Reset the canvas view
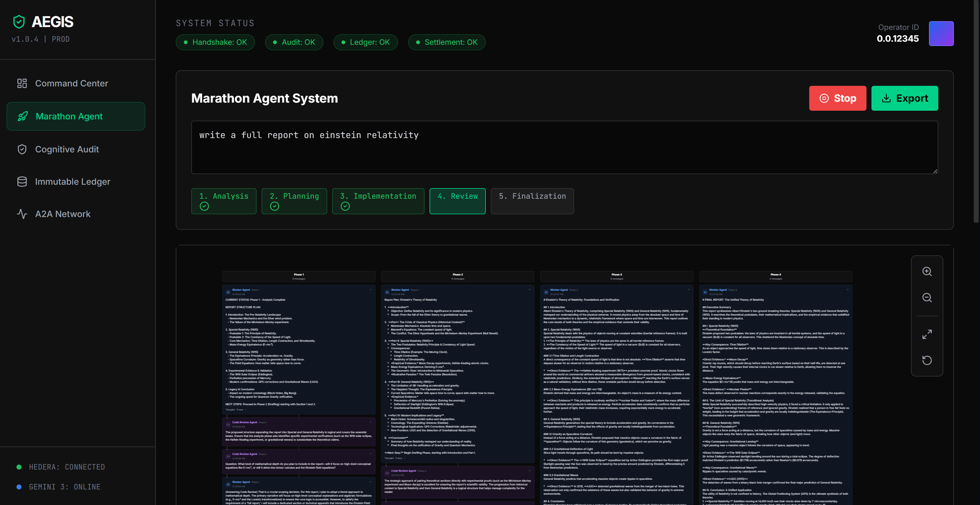This screenshot has height=505, width=980. [x=927, y=360]
